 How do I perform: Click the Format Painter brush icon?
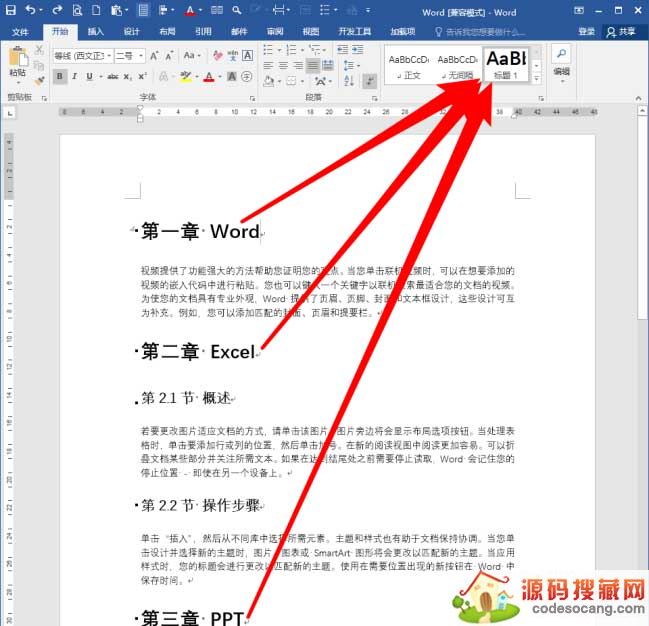click(40, 80)
